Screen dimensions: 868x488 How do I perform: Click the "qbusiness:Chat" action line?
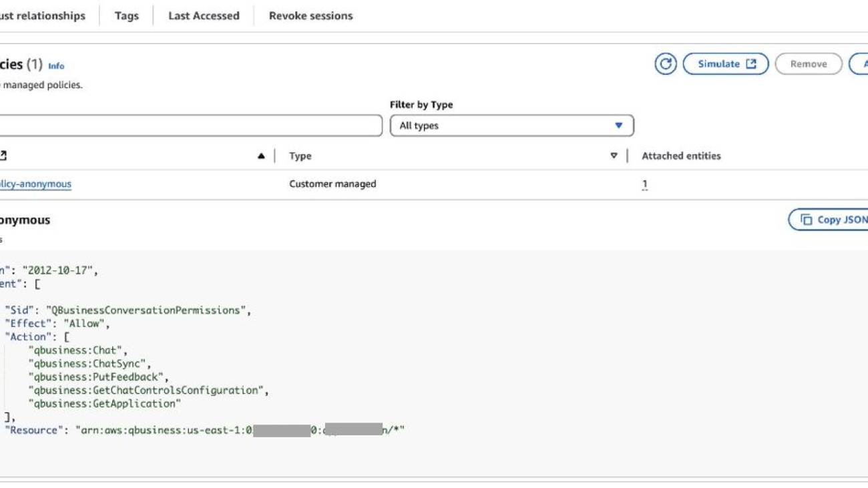(77, 350)
